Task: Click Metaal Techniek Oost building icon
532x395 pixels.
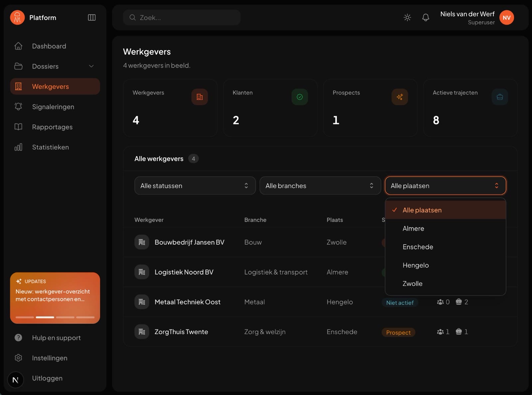Action: pos(142,302)
